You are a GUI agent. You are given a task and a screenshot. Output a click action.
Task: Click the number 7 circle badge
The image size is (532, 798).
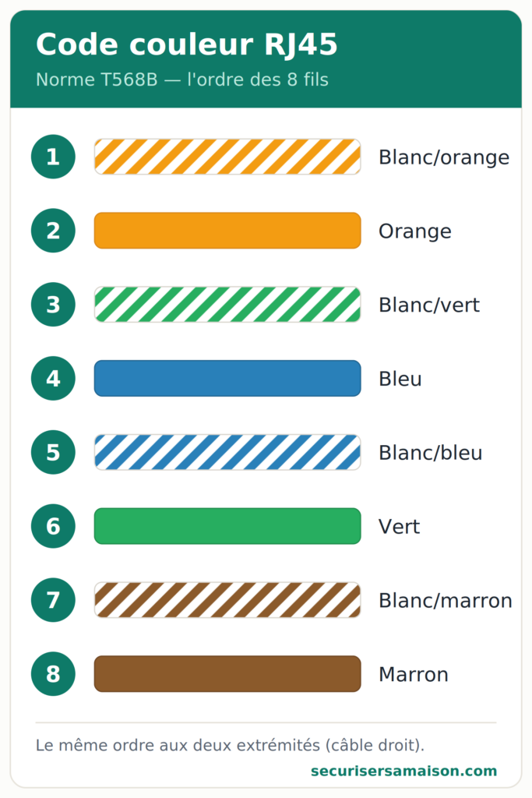tap(54, 600)
